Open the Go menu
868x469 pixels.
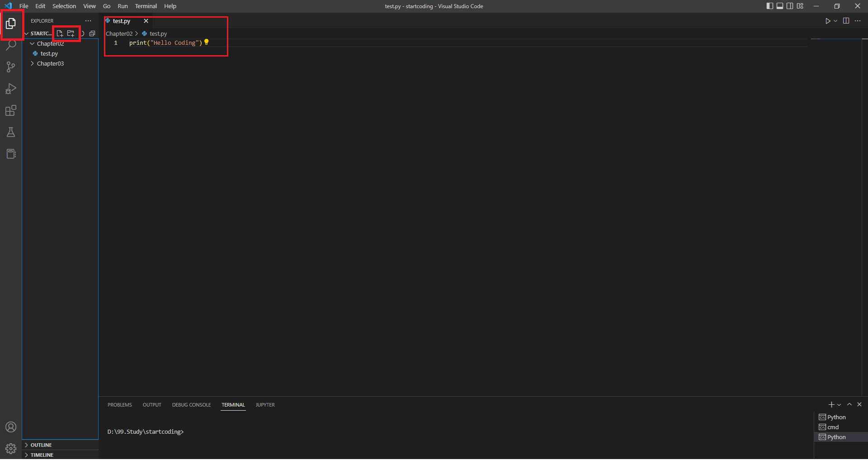(107, 6)
